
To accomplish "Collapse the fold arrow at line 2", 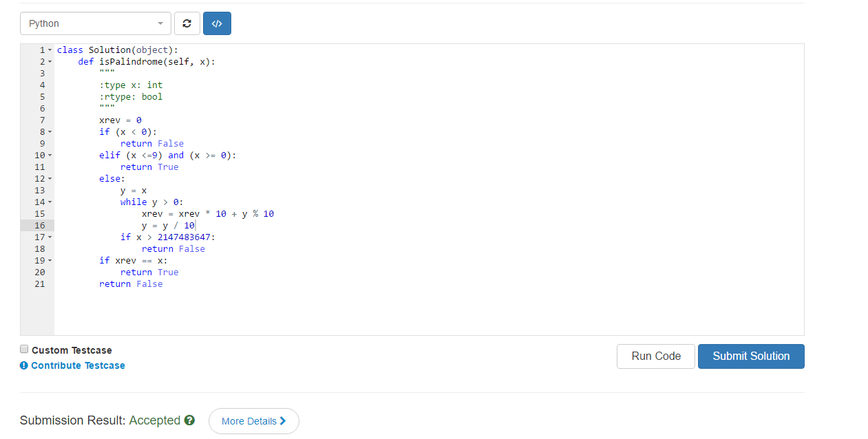I will [50, 62].
